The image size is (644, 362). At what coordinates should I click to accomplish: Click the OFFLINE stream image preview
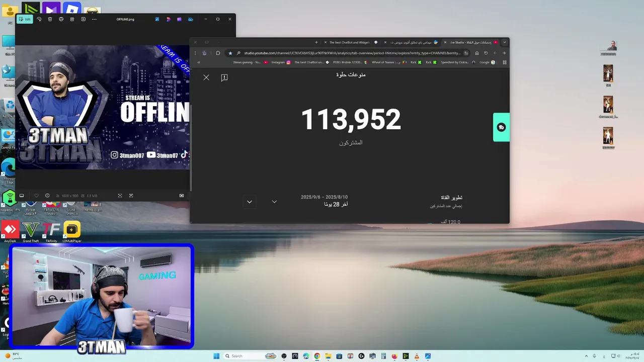pyautogui.click(x=103, y=107)
